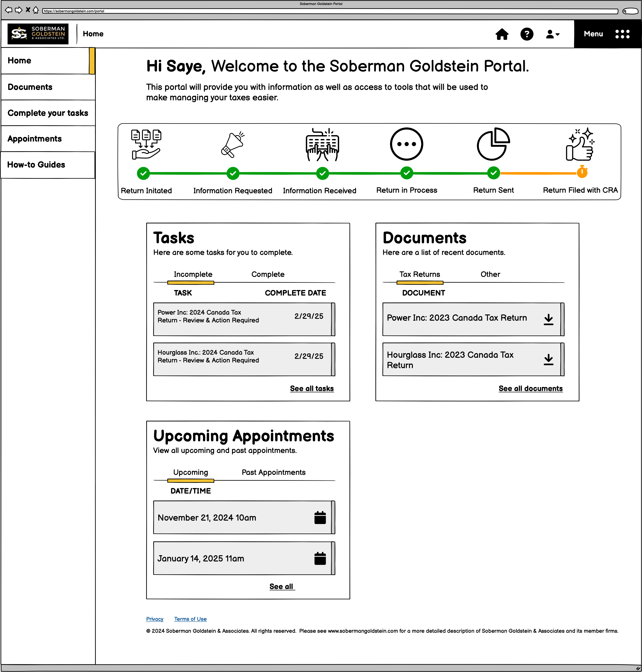
Task: Download Power Inc 2023 Canada Tax Return
Action: coord(549,319)
